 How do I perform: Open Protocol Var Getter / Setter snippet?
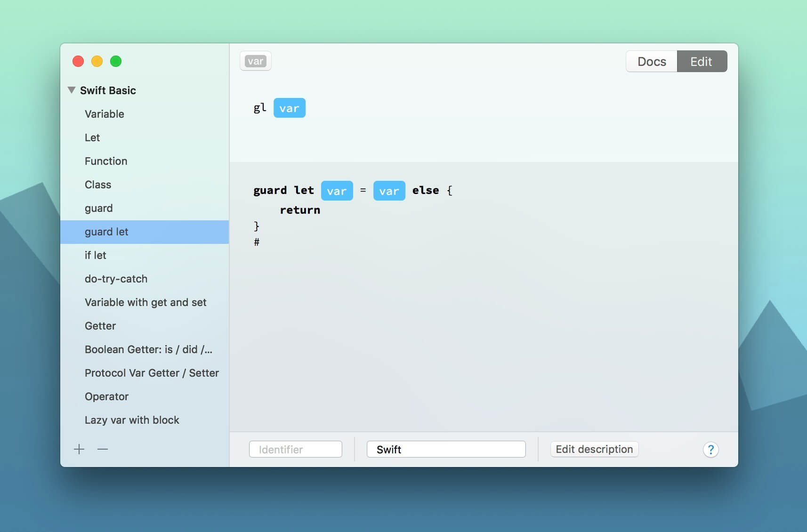coord(152,373)
